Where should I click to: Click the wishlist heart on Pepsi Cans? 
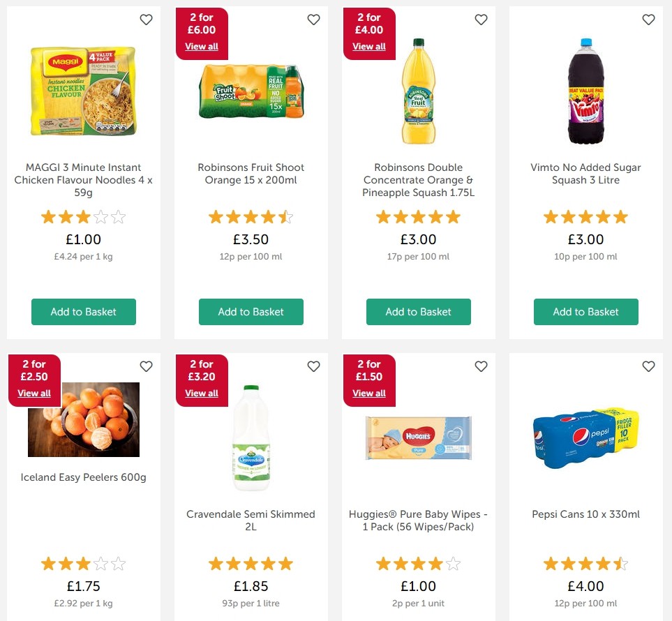(648, 366)
